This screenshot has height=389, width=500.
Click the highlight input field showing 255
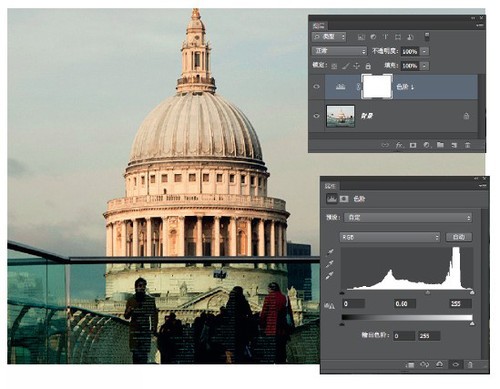coord(460,304)
